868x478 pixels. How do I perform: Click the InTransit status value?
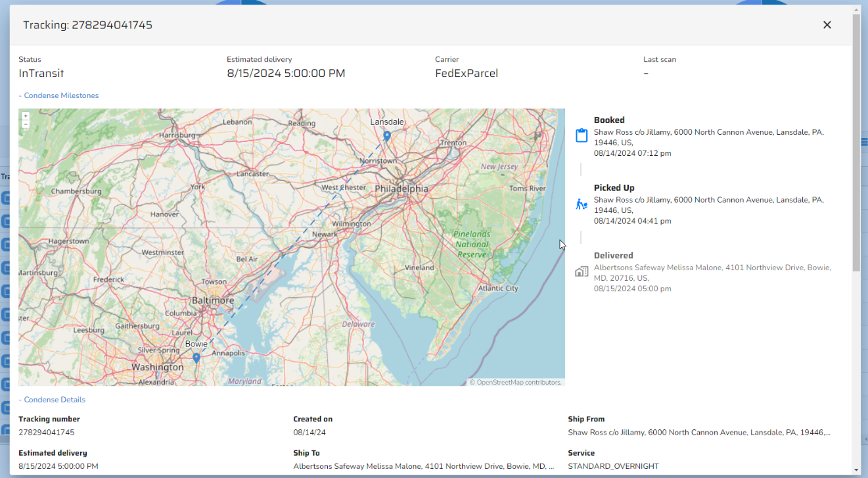click(x=41, y=73)
